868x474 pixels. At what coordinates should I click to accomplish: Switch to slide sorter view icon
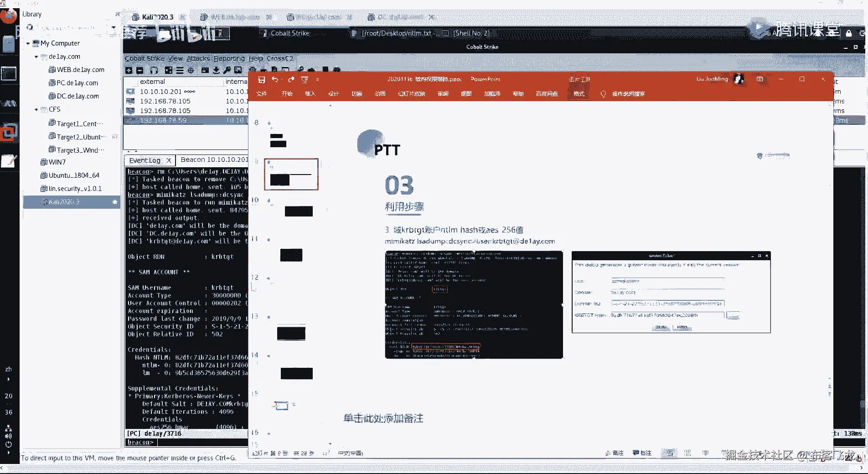pyautogui.click(x=687, y=453)
